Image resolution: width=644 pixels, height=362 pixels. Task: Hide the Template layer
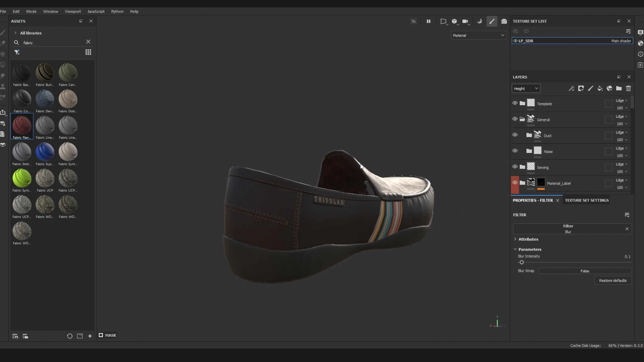point(515,103)
